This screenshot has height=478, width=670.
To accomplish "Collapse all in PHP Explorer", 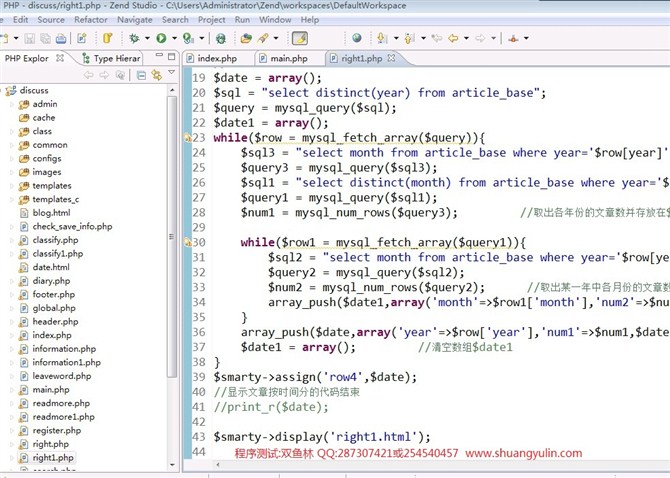I will point(141,76).
